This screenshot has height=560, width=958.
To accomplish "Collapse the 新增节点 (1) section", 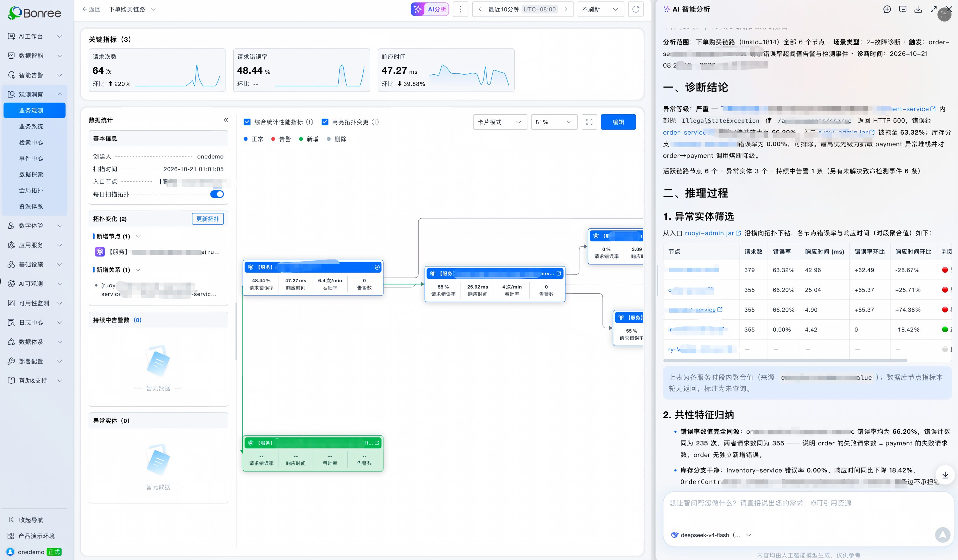I will click(138, 236).
